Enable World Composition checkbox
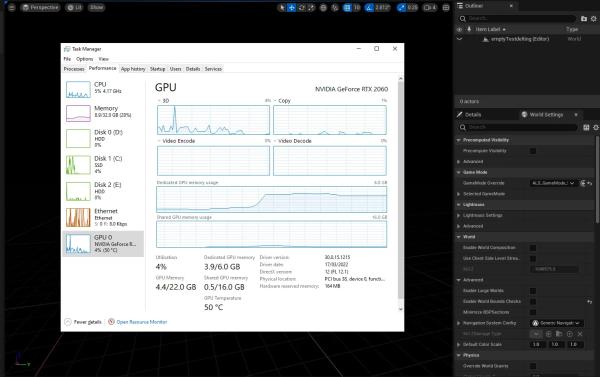The width and height of the screenshot is (600, 377). (x=533, y=248)
